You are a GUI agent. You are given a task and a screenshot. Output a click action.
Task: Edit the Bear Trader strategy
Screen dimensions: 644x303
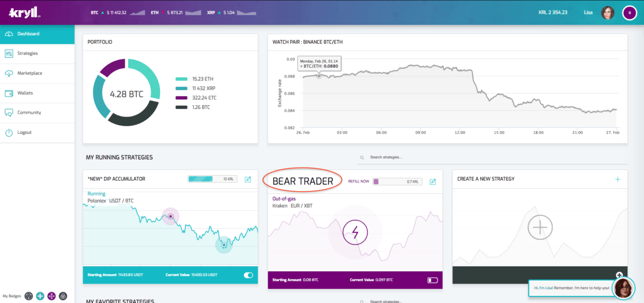pyautogui.click(x=433, y=182)
